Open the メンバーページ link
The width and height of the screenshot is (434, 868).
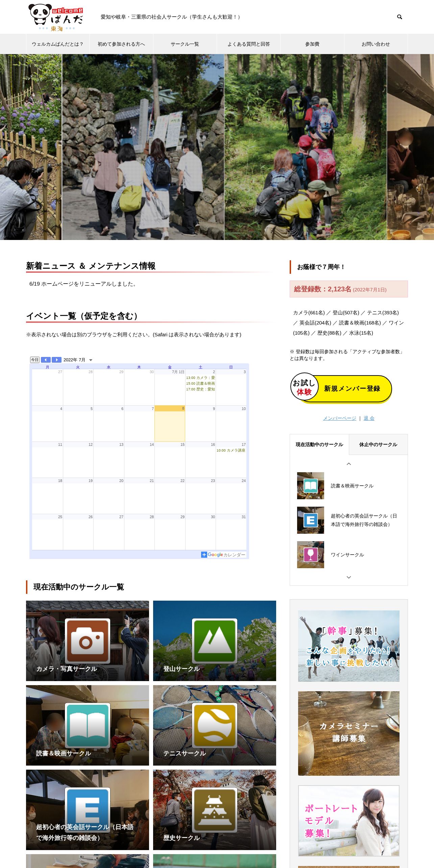click(x=340, y=418)
